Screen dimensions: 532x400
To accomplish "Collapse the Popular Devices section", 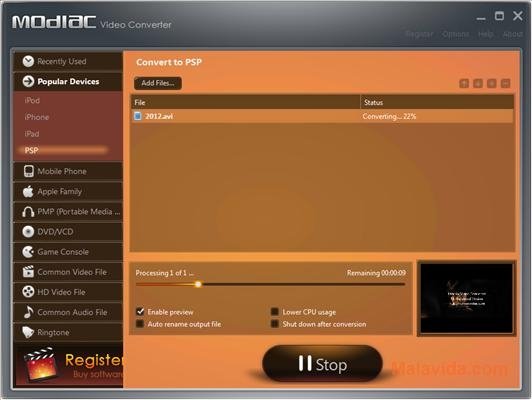I will pyautogui.click(x=68, y=81).
